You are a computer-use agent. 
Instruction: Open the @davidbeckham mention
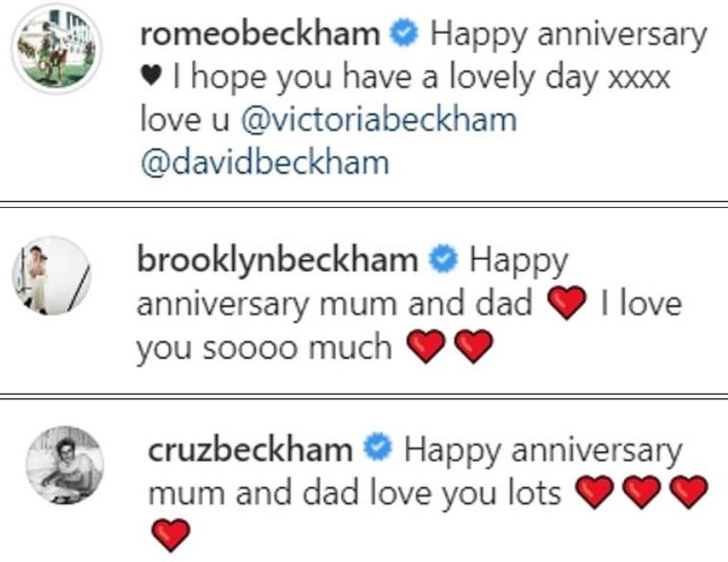(x=264, y=161)
